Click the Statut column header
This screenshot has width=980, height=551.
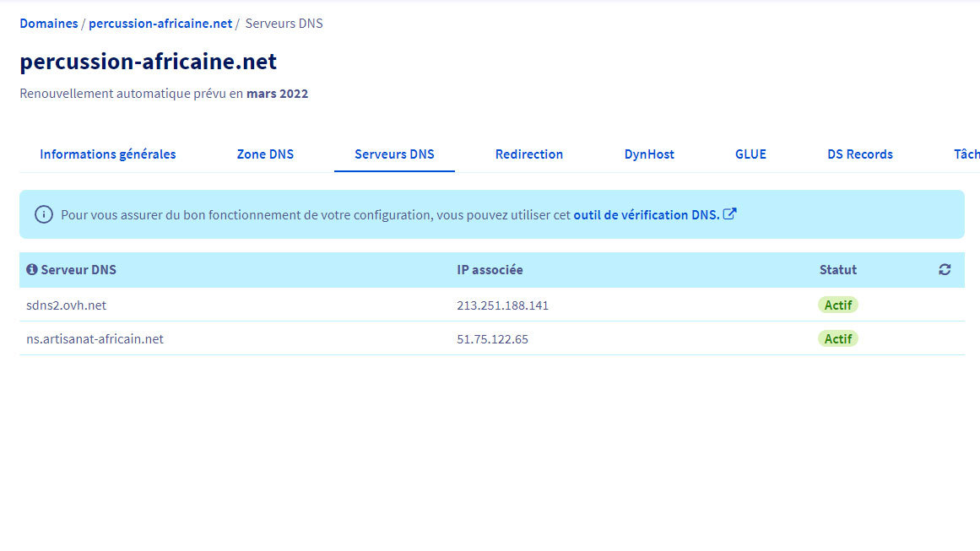coord(837,270)
